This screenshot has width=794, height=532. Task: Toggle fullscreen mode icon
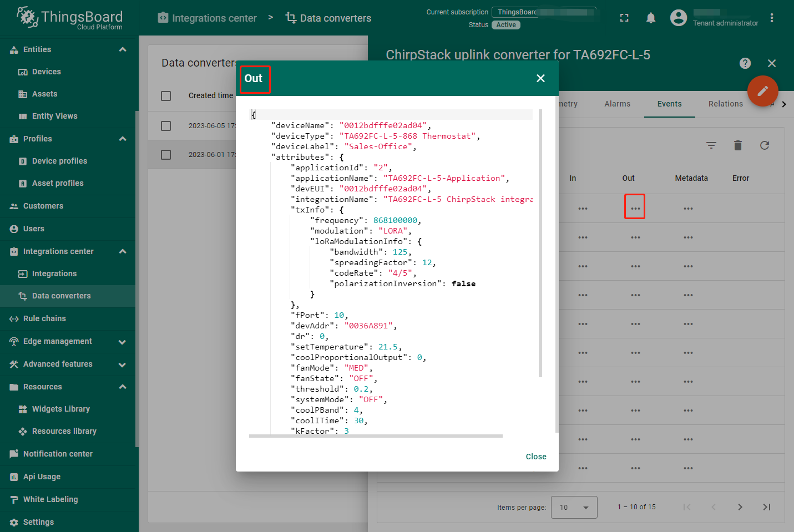point(624,18)
